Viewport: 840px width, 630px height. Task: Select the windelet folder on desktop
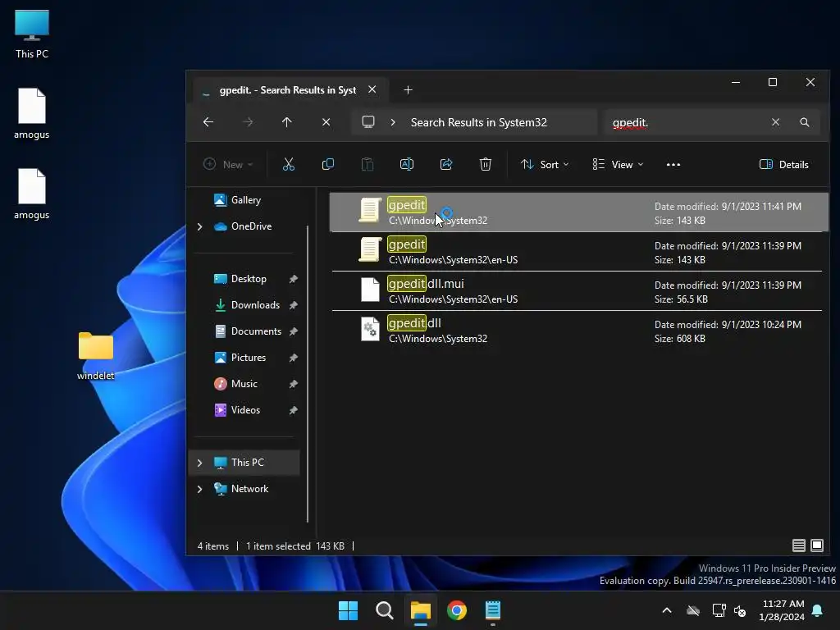(96, 356)
